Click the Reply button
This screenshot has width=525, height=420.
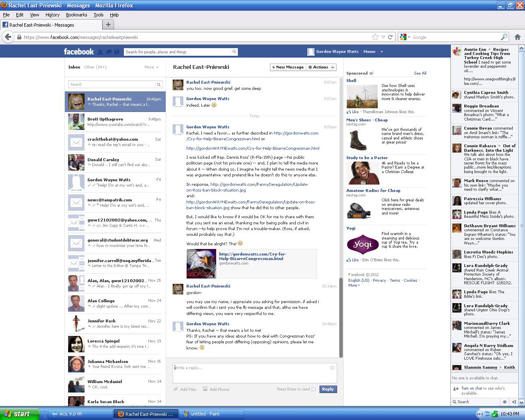click(x=328, y=389)
